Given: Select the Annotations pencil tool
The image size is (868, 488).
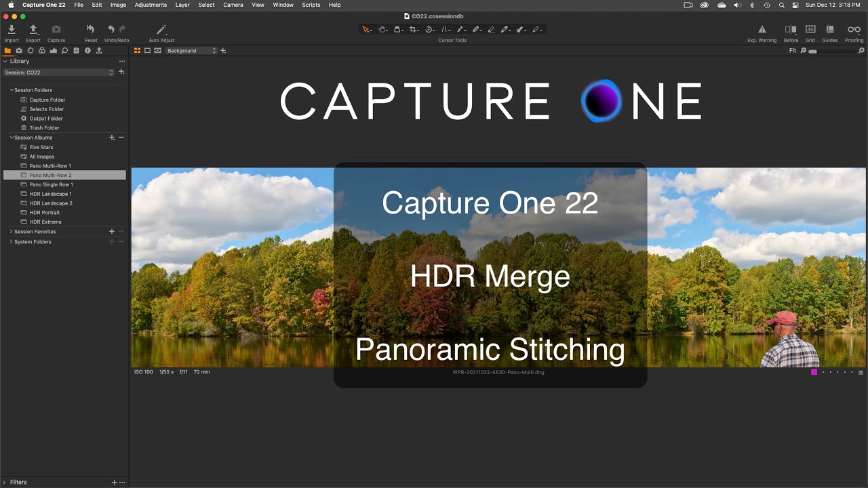Looking at the screenshot, I should point(536,29).
